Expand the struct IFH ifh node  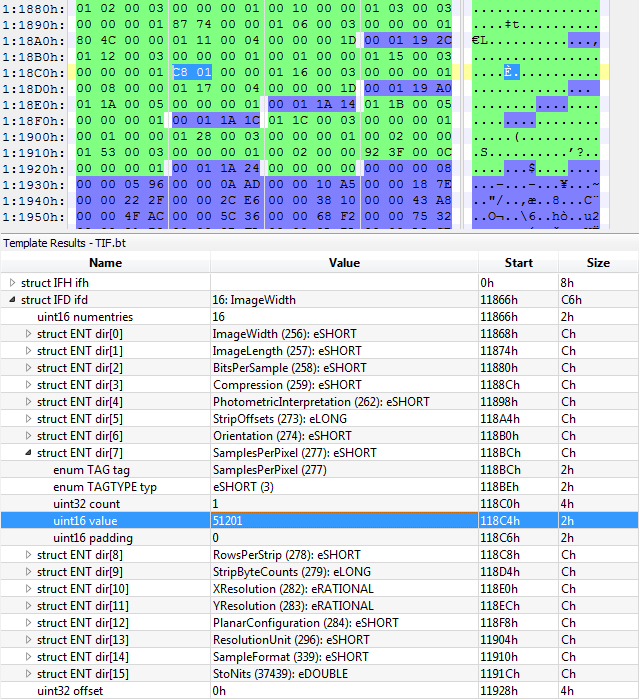[x=12, y=283]
